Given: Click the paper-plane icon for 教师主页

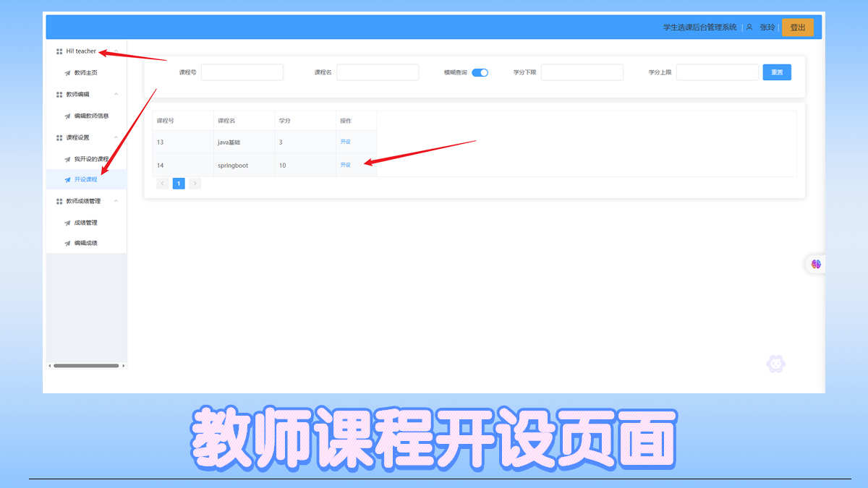Looking at the screenshot, I should 67,73.
